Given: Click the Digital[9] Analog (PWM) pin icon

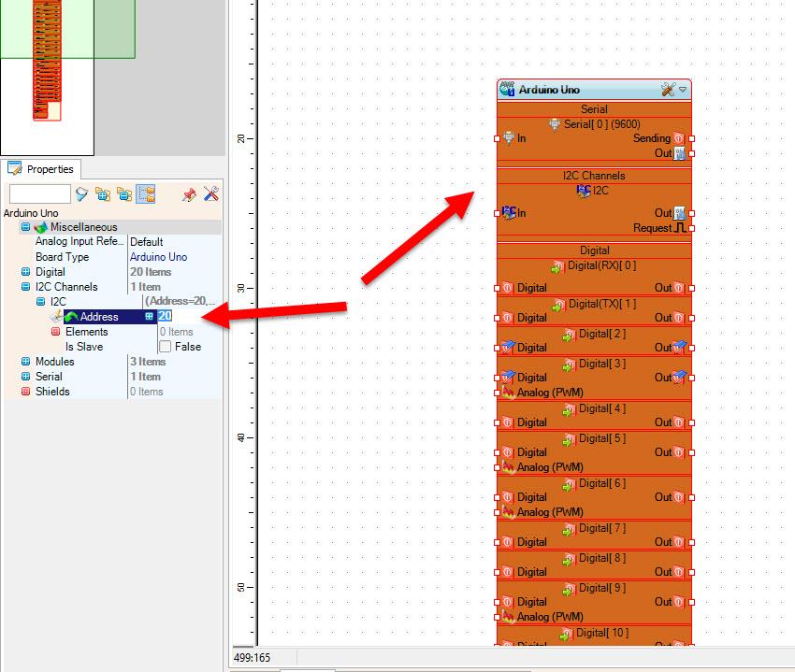Looking at the screenshot, I should point(509,616).
